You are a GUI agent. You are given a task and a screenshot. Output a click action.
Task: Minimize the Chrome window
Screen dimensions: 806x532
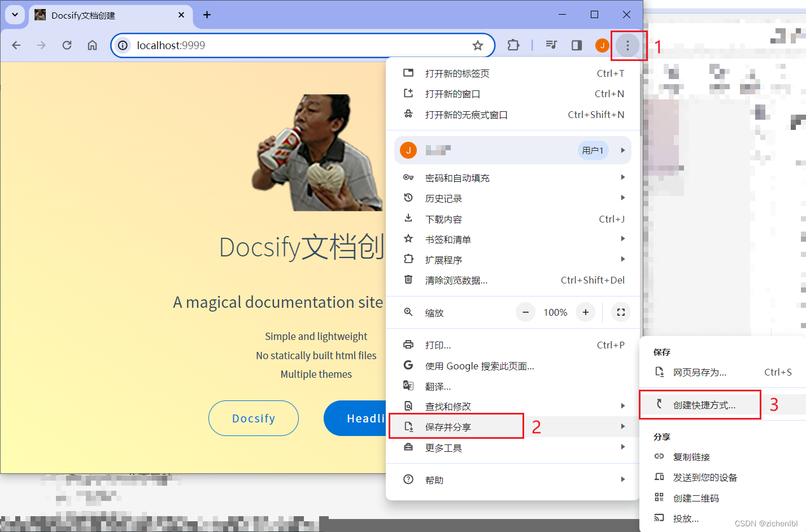coord(562,15)
